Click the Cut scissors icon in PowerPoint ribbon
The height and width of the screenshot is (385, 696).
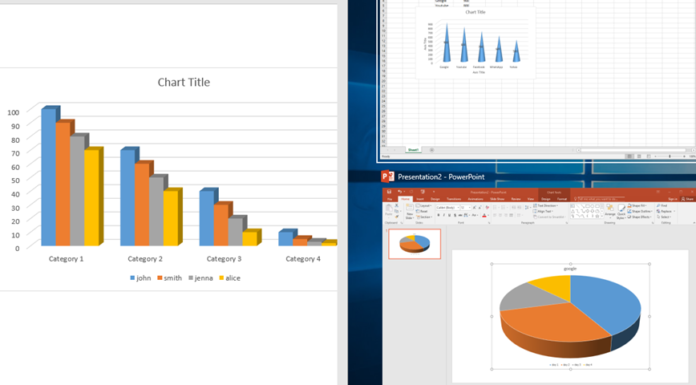tap(397, 205)
